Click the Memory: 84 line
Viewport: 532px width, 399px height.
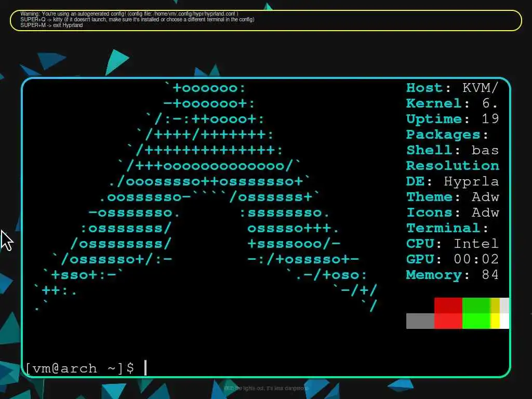point(453,275)
